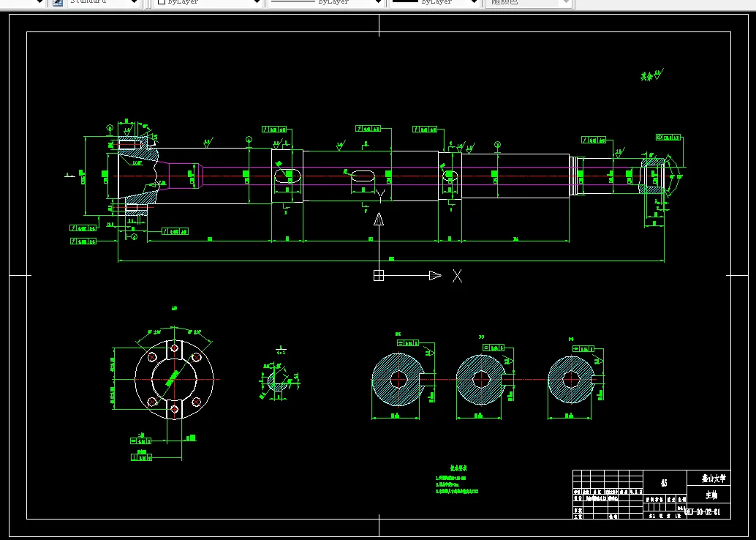The image size is (756, 540).
Task: Open the Standard text style dropdown
Action: pos(103,2)
